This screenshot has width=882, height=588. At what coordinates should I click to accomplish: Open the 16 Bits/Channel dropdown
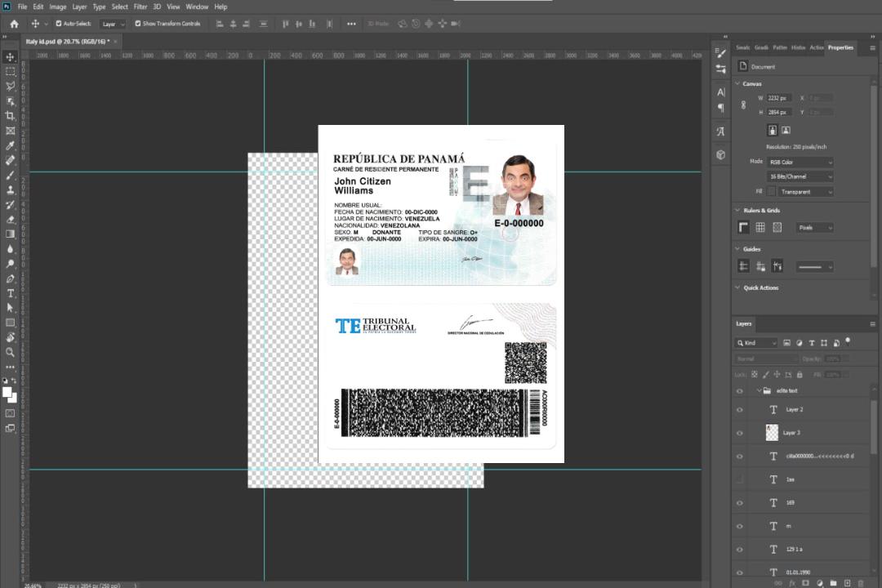click(800, 176)
